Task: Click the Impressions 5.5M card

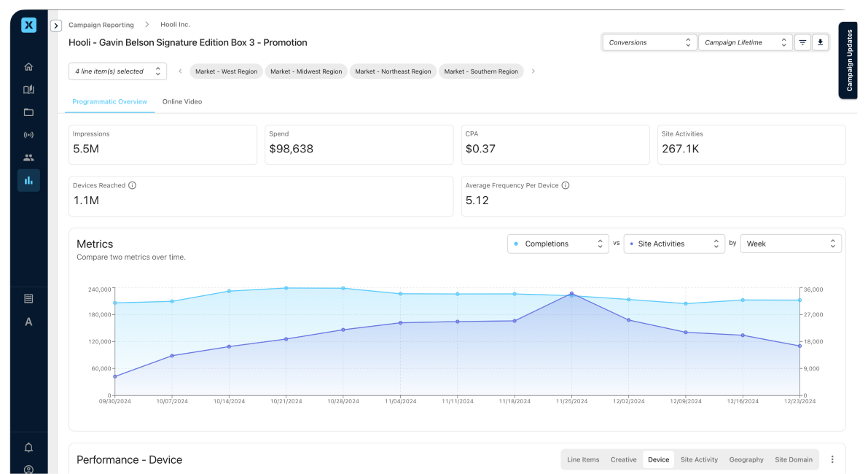Action: coord(163,144)
